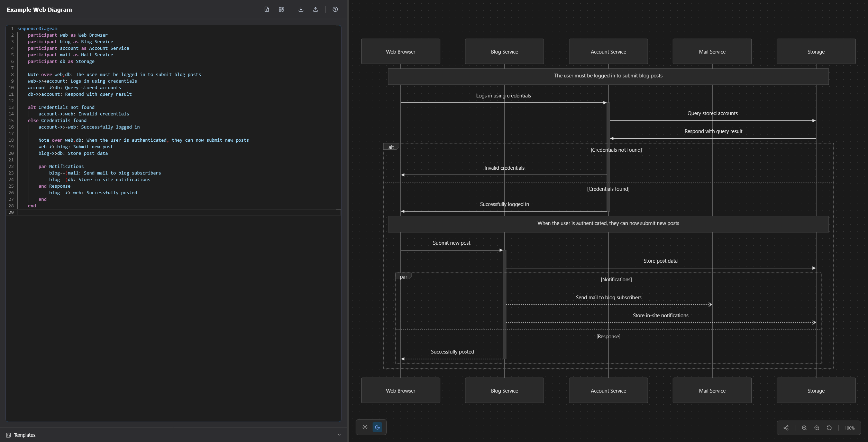
Task: Click 'participant db as Storage' code line
Action: tap(61, 61)
